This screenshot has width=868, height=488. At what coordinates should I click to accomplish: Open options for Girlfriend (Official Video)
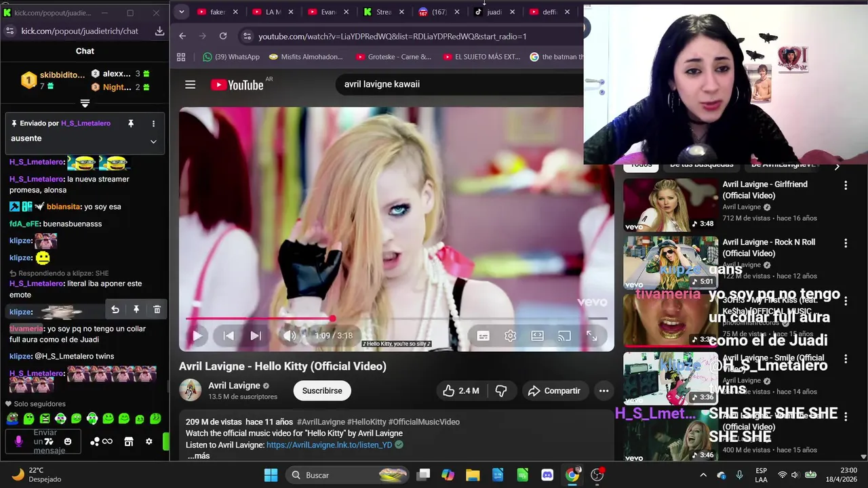(846, 185)
